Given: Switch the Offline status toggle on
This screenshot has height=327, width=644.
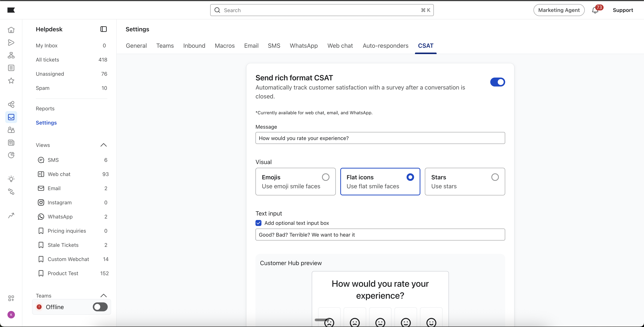Looking at the screenshot, I should coord(100,307).
